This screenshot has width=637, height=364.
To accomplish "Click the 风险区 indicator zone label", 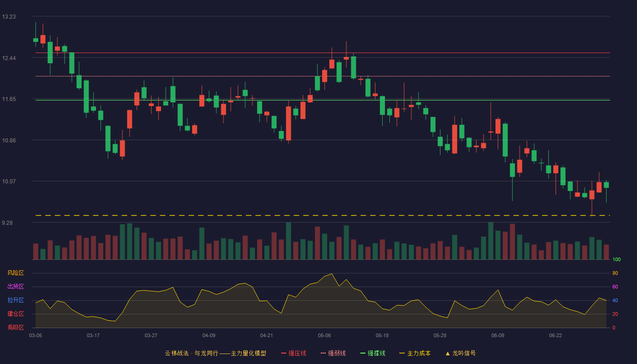I will tap(15, 273).
